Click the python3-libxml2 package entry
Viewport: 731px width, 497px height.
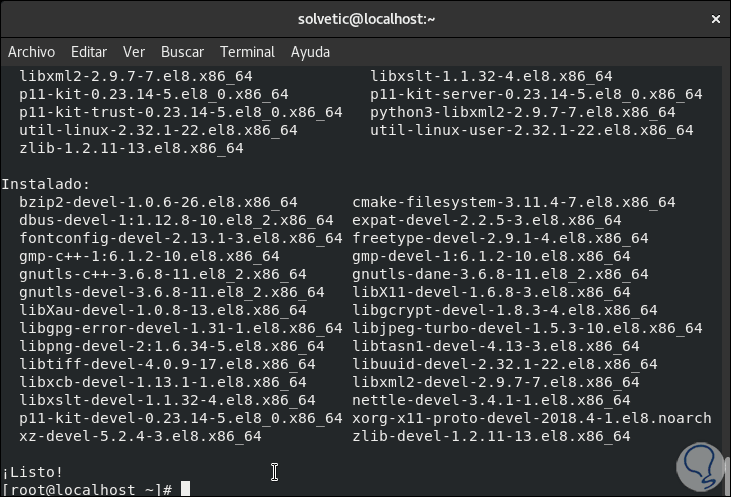pos(523,112)
